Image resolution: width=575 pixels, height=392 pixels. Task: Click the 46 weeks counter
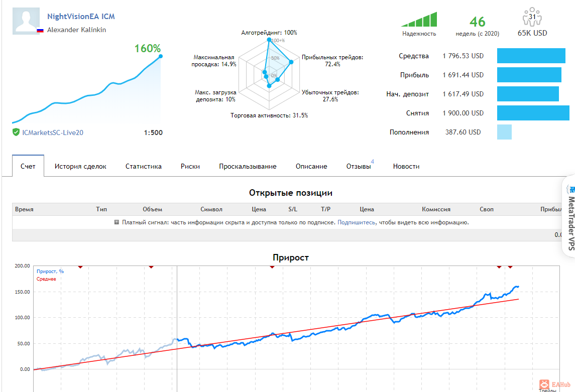click(x=478, y=22)
